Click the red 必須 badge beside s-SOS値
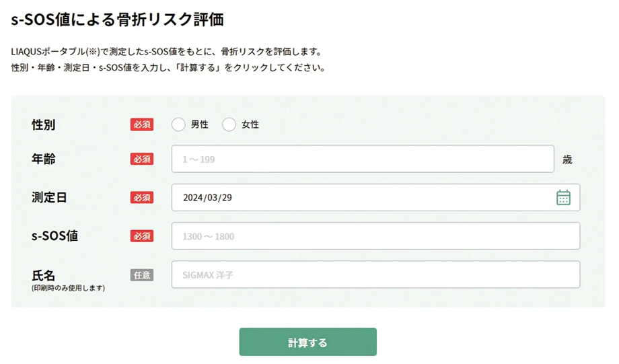Screen dimensions: 619x364 pos(142,236)
